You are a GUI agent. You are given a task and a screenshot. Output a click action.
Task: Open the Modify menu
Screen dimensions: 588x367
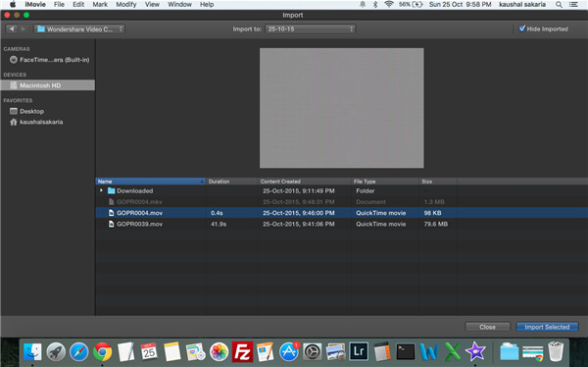[126, 5]
